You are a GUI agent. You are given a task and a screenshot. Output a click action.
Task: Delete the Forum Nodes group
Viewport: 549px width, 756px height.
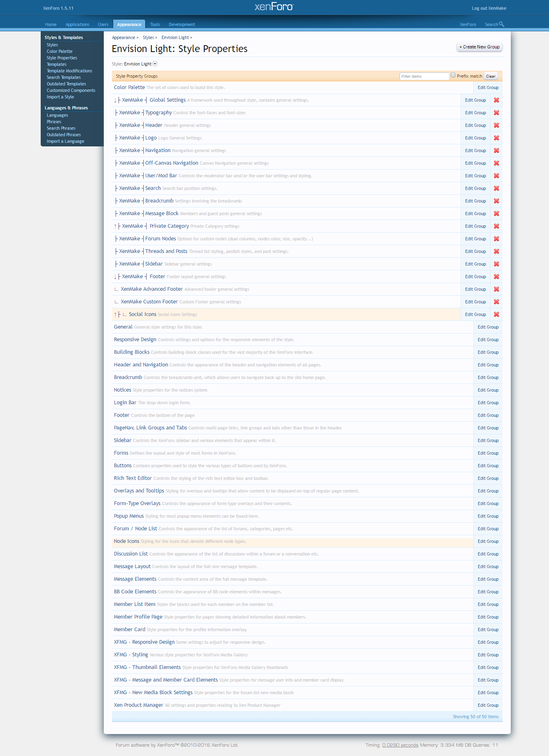tap(496, 239)
